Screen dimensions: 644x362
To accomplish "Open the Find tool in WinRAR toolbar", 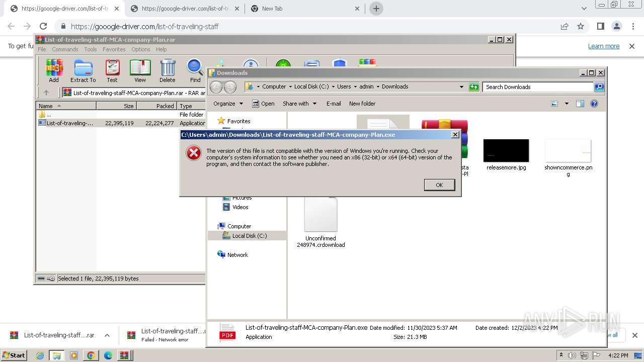I will (195, 70).
